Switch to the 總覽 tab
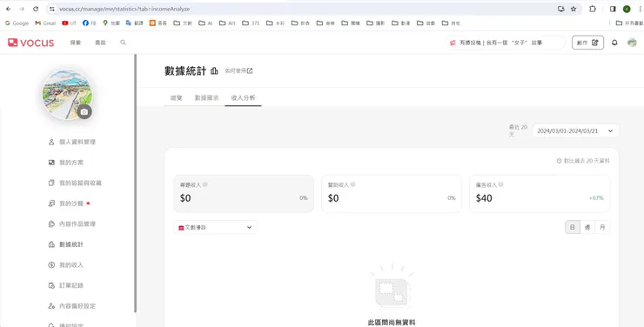Image resolution: width=644 pixels, height=327 pixels. click(x=176, y=97)
